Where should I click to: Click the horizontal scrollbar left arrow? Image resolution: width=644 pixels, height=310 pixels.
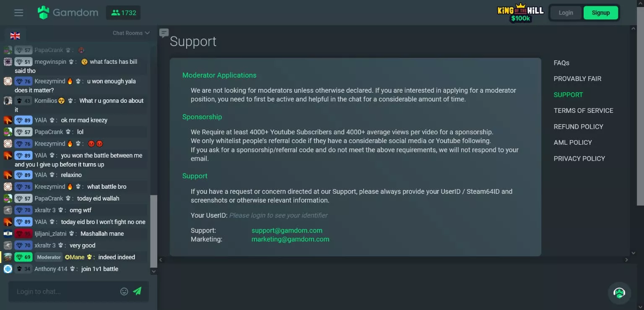[161, 260]
